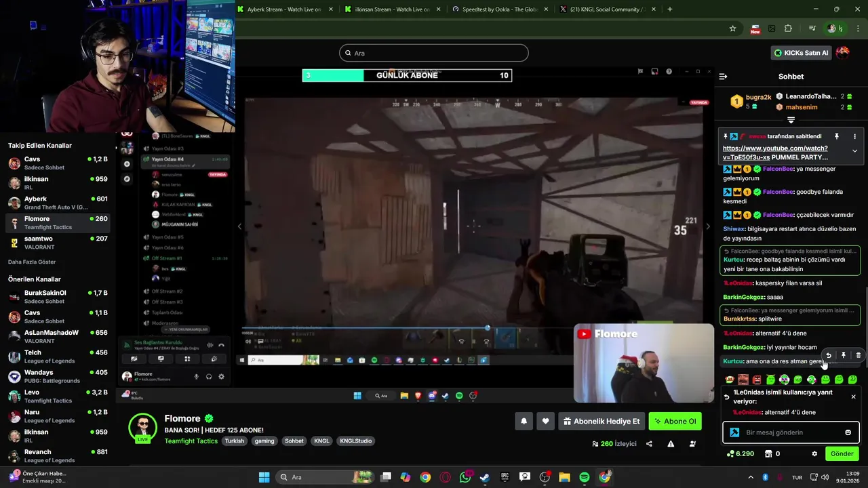The image size is (868, 488).
Task: Select the Turkish tag
Action: (x=235, y=441)
